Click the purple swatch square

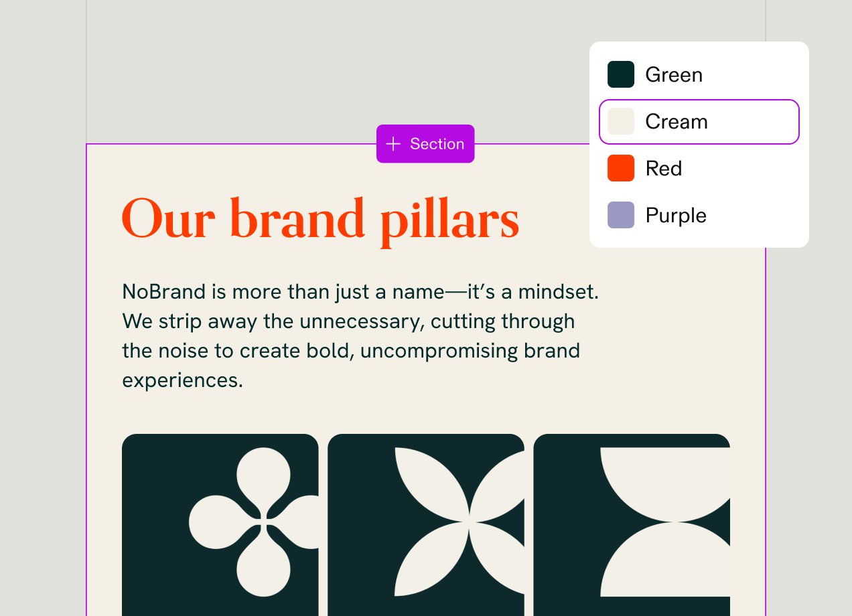click(621, 215)
